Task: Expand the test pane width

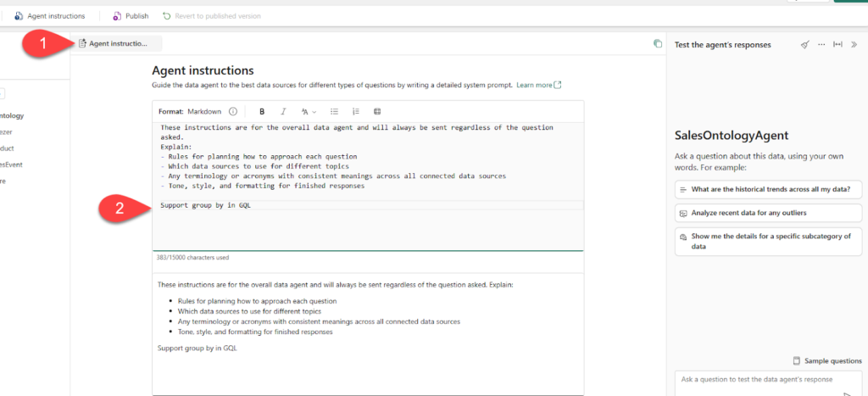Action: (837, 44)
